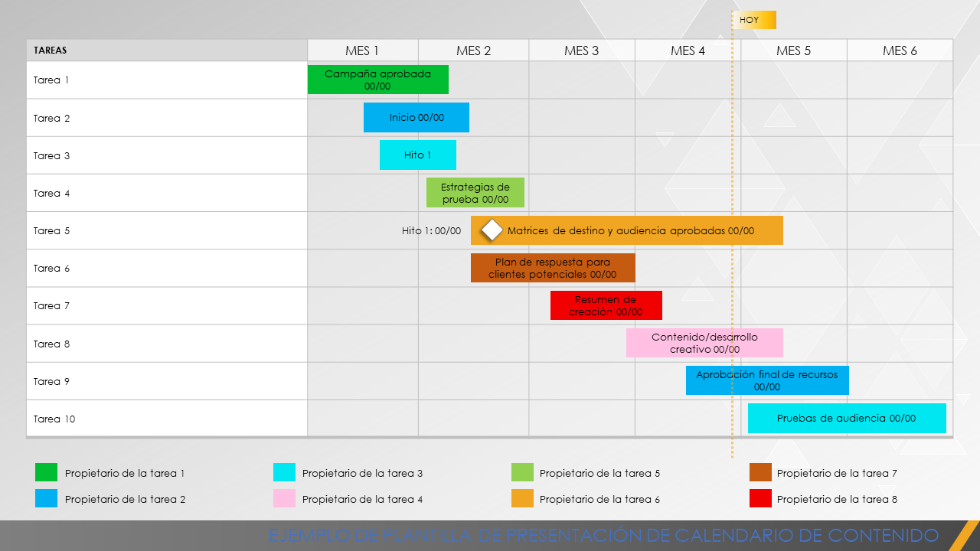Select the green Campaña aprobada bar

(x=377, y=79)
